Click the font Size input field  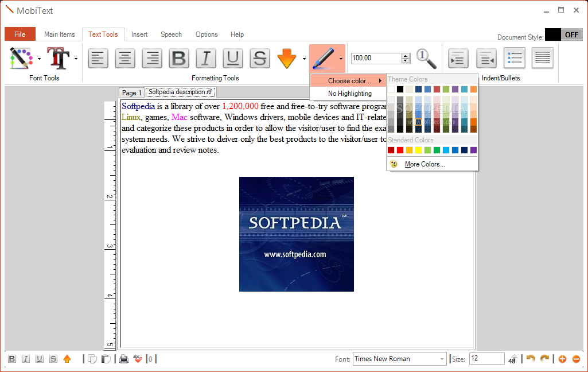coord(487,358)
